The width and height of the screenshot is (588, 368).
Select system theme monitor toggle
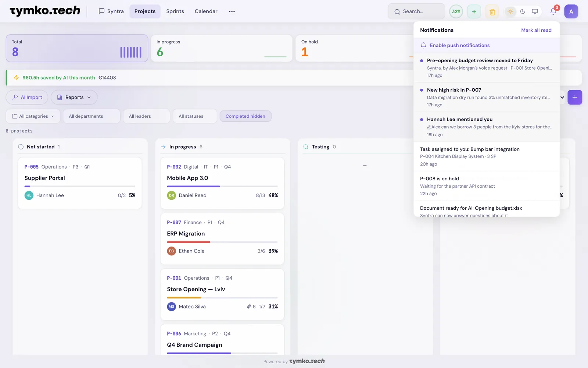pyautogui.click(x=535, y=11)
